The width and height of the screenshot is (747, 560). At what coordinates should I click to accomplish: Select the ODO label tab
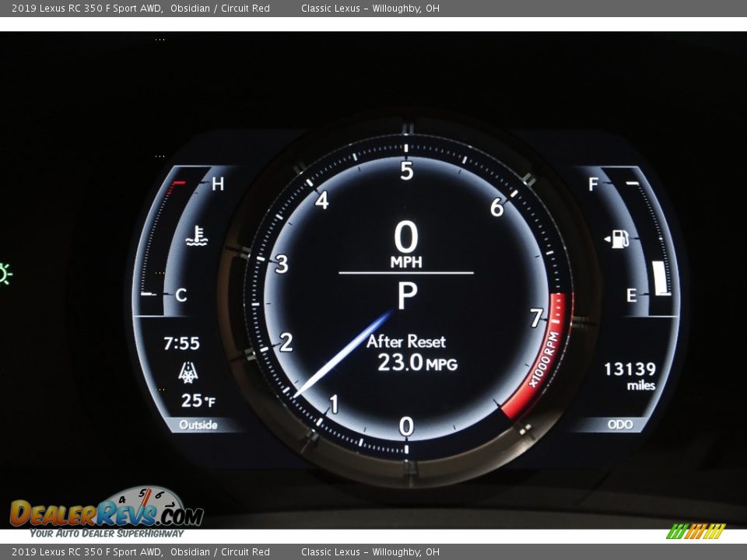(620, 425)
